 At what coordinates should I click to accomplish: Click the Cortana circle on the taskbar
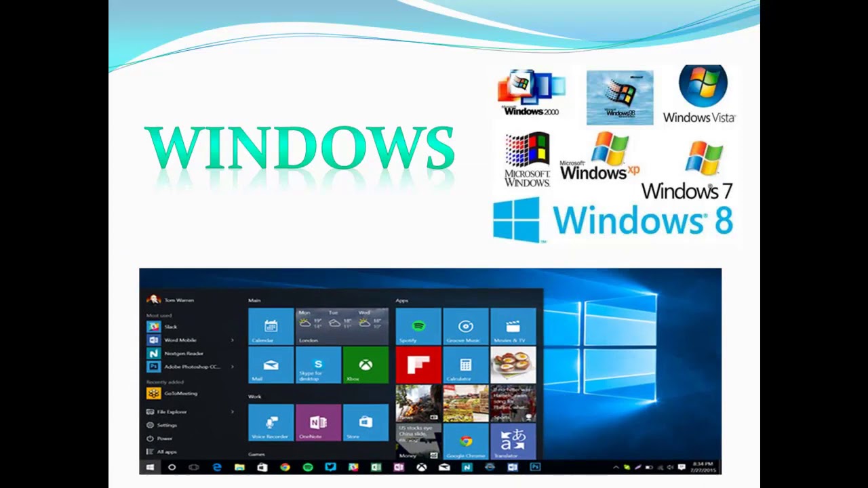[x=172, y=467]
